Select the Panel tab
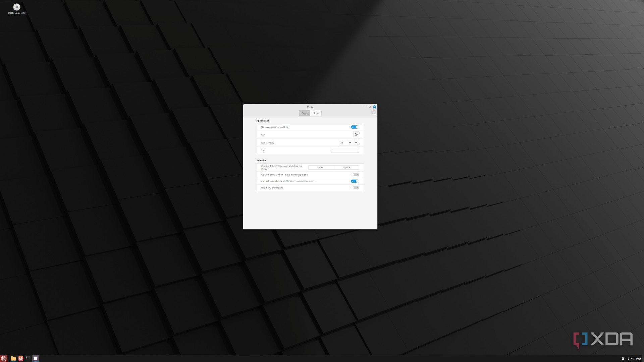644x362 pixels. (304, 113)
